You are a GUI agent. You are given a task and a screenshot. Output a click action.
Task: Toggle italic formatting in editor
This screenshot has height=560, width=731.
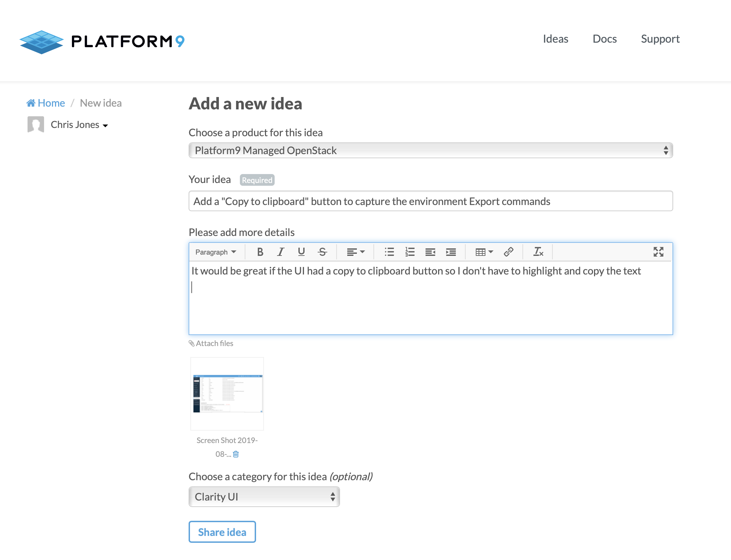click(281, 252)
